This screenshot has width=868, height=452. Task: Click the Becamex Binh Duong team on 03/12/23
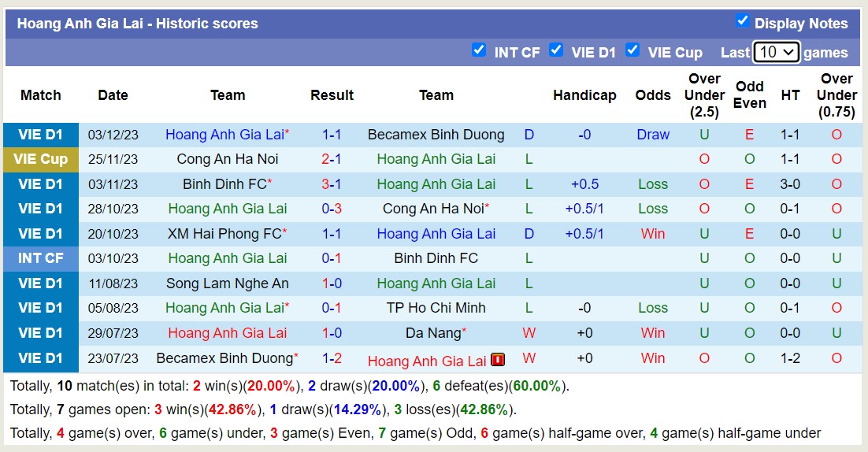point(436,135)
